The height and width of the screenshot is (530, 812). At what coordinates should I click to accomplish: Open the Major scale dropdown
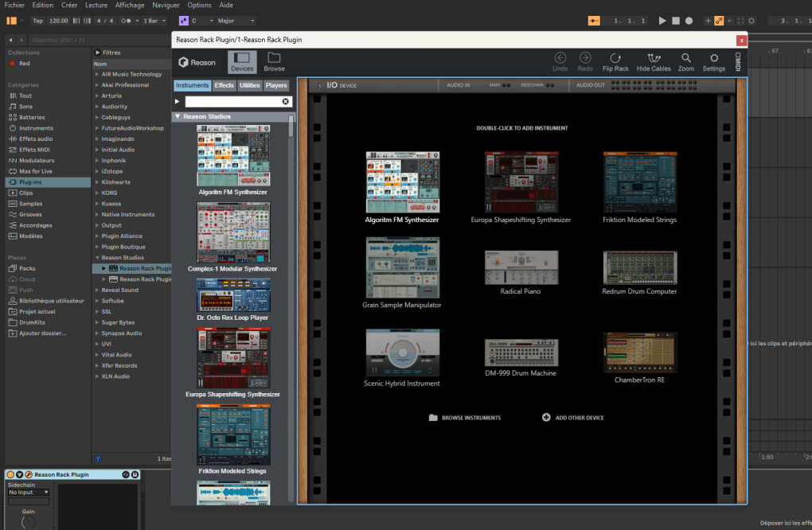[x=236, y=21]
